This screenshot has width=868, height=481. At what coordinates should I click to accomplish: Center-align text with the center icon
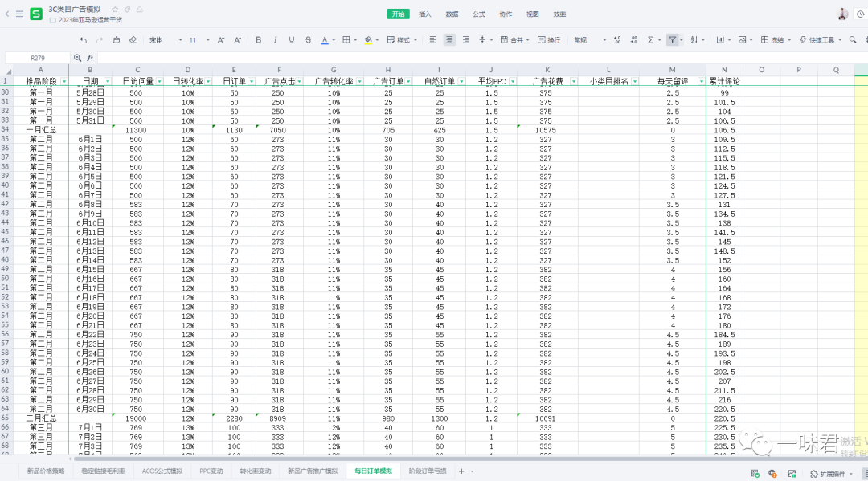(449, 40)
